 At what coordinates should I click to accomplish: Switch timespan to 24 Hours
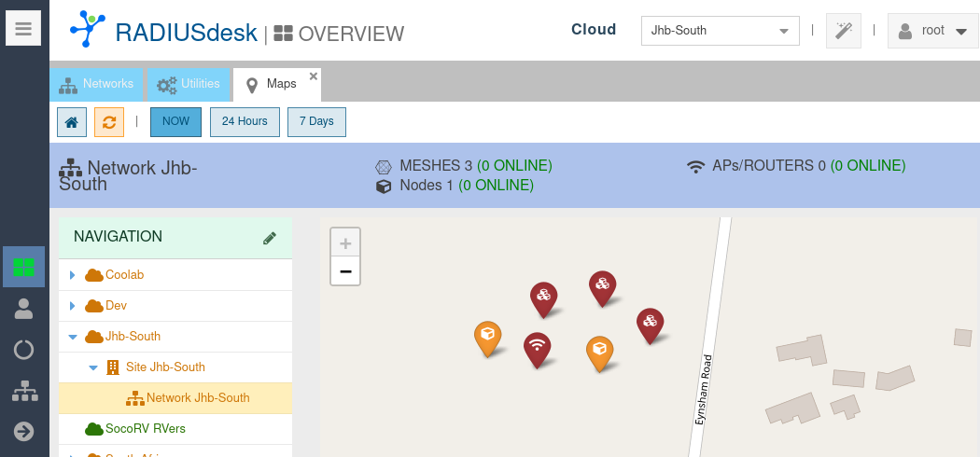point(245,122)
